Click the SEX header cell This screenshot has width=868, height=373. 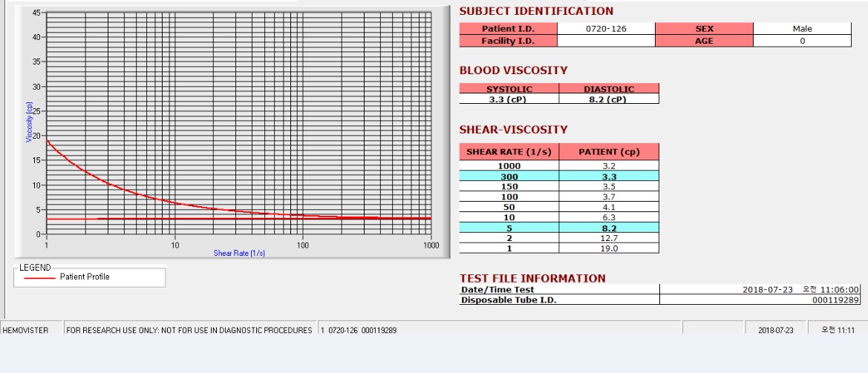[x=704, y=29]
